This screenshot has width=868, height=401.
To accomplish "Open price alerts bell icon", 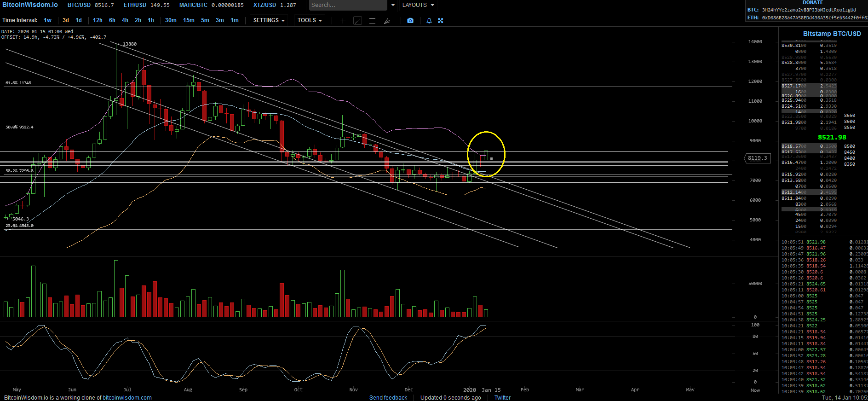I will click(x=429, y=21).
